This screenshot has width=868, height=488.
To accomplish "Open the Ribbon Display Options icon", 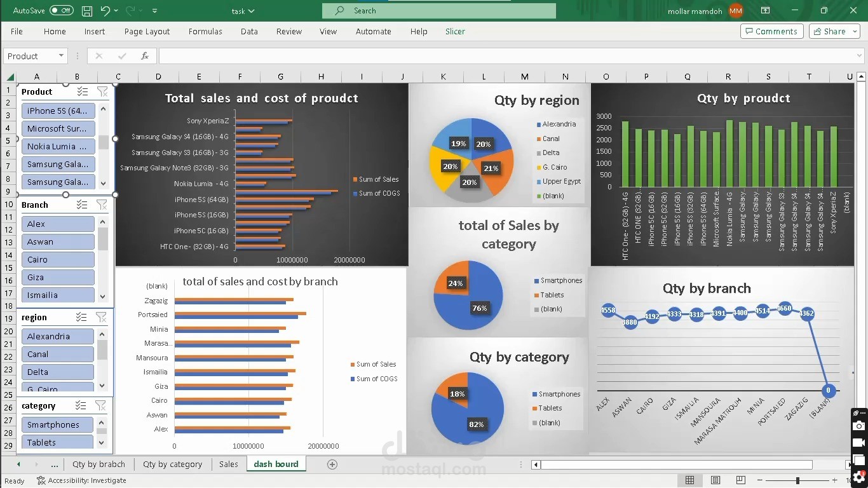I will (765, 11).
